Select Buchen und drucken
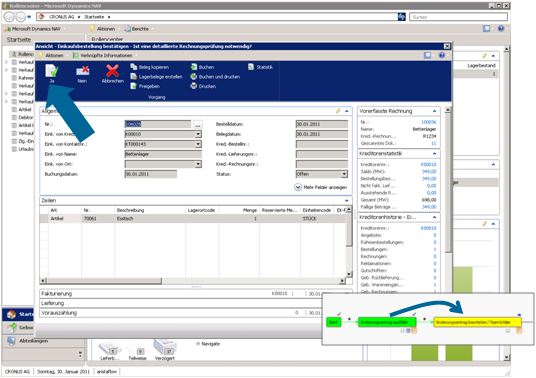The width and height of the screenshot is (536, 378). click(215, 77)
